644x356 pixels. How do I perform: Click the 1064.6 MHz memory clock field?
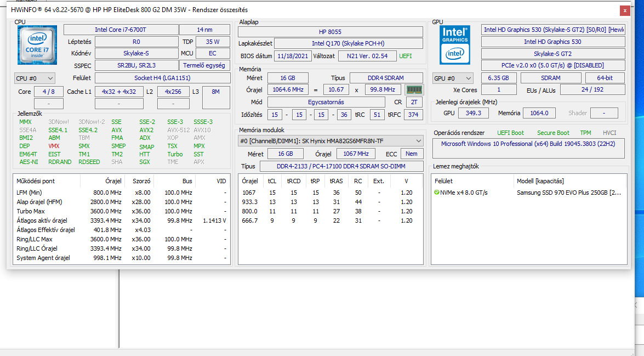coord(288,89)
